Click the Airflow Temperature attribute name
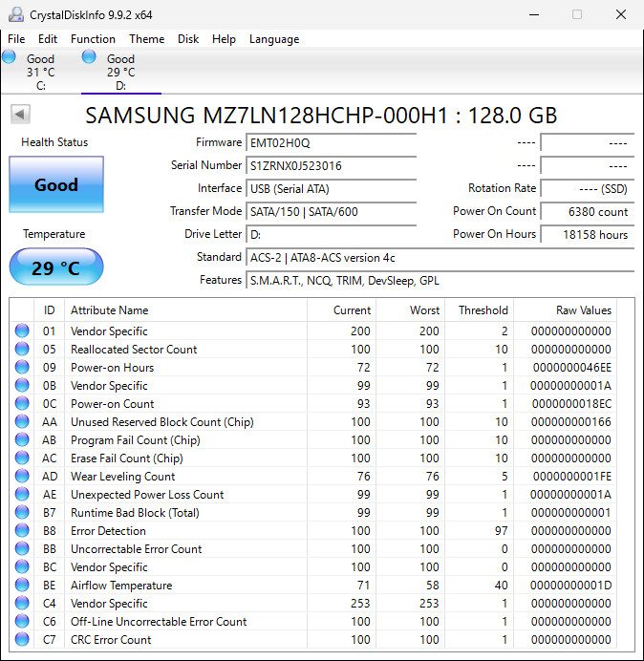This screenshot has height=661, width=644. [121, 586]
